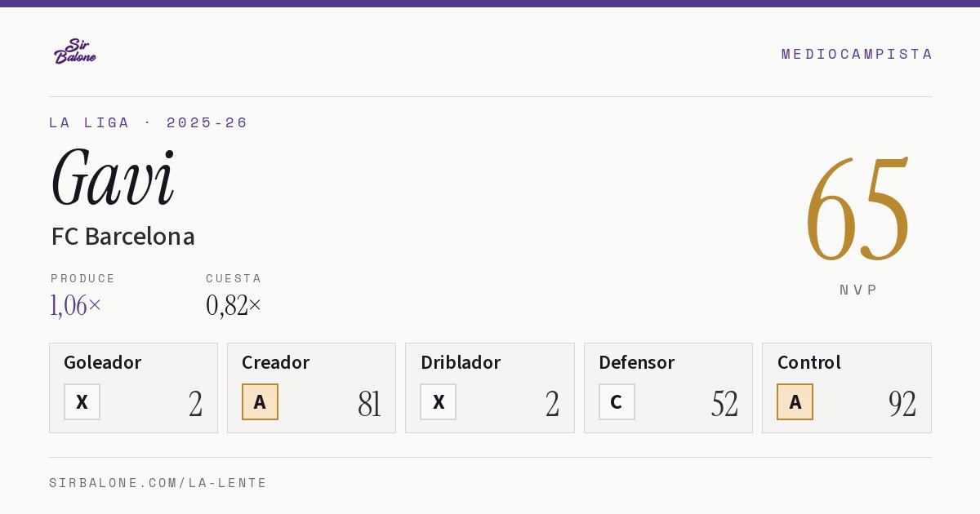The width and height of the screenshot is (980, 514).
Task: Select the Creador score 81
Action: (x=369, y=403)
